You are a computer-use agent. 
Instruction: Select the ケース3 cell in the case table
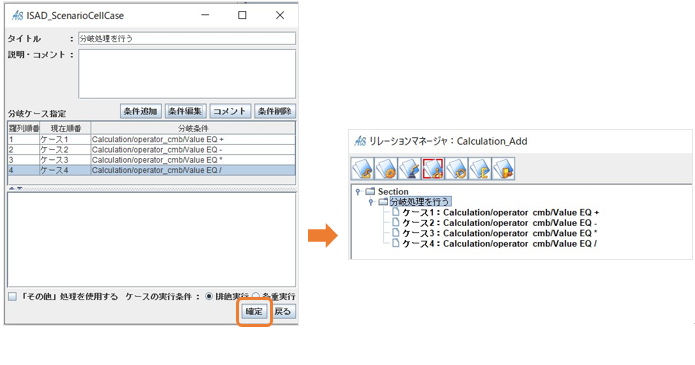point(65,160)
